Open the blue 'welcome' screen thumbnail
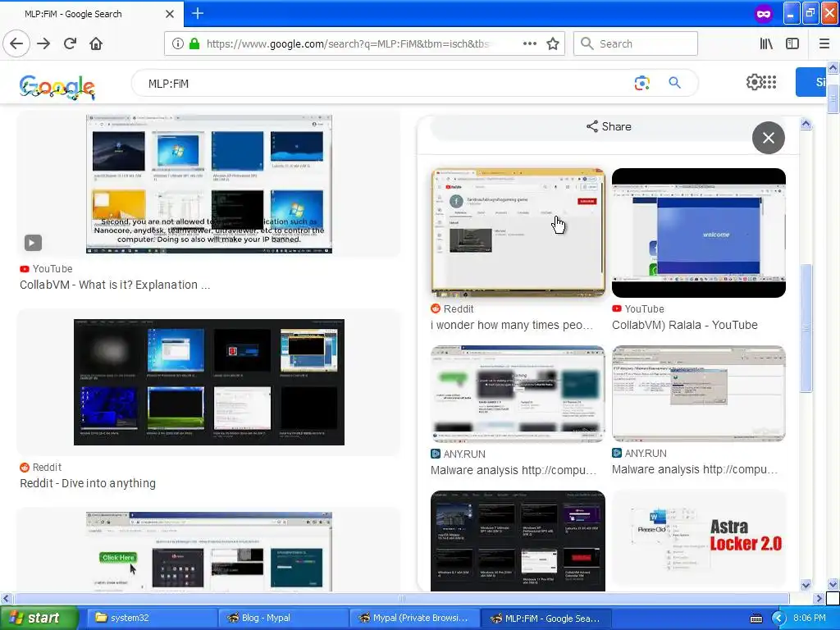The height and width of the screenshot is (630, 840). click(x=699, y=232)
